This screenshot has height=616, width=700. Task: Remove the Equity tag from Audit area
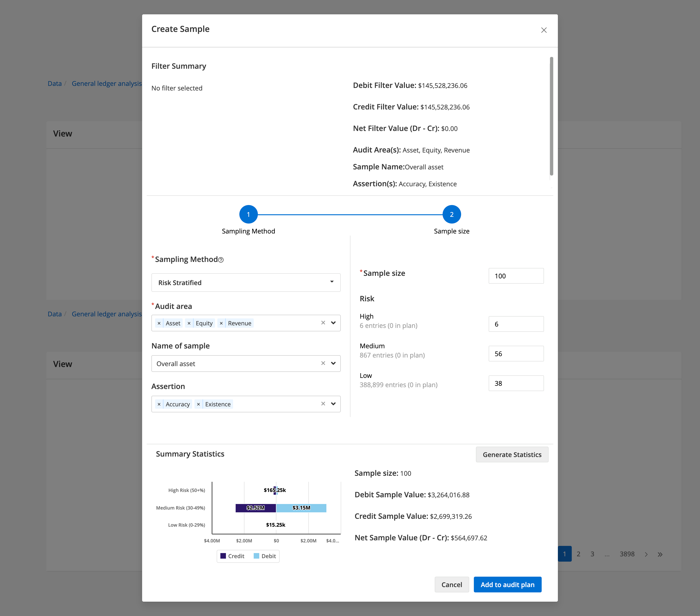pyautogui.click(x=189, y=323)
